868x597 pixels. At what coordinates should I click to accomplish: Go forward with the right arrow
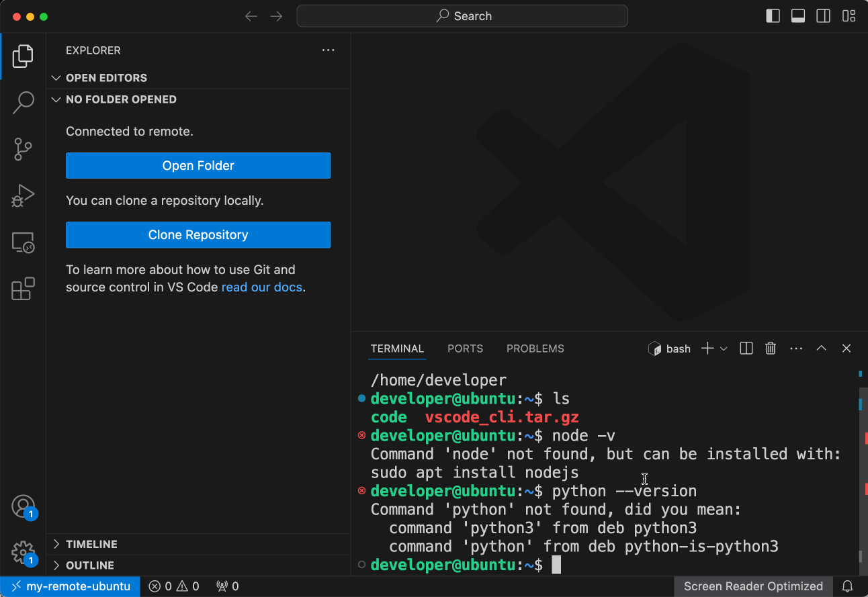[x=276, y=16]
